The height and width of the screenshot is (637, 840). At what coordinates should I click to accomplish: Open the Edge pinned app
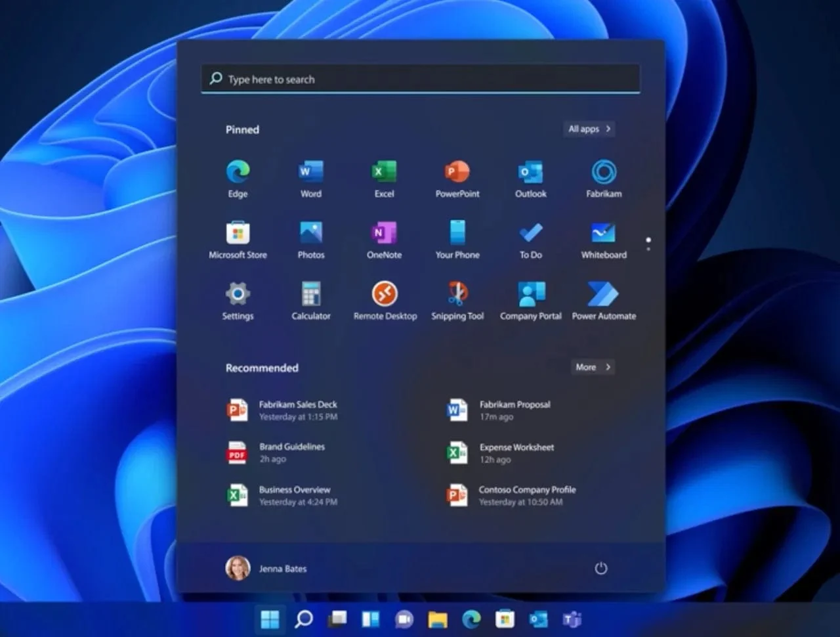pos(238,178)
